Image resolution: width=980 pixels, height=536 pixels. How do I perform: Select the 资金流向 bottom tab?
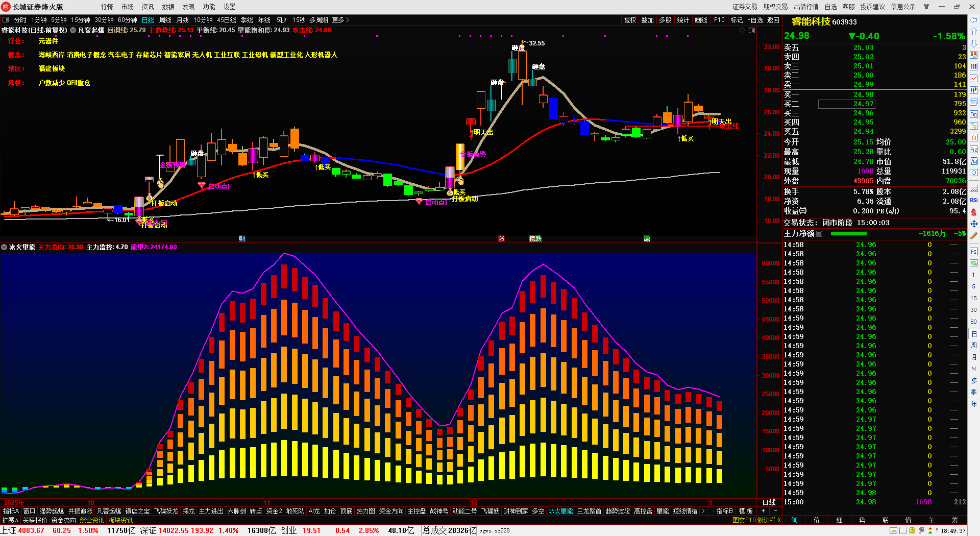(x=64, y=520)
